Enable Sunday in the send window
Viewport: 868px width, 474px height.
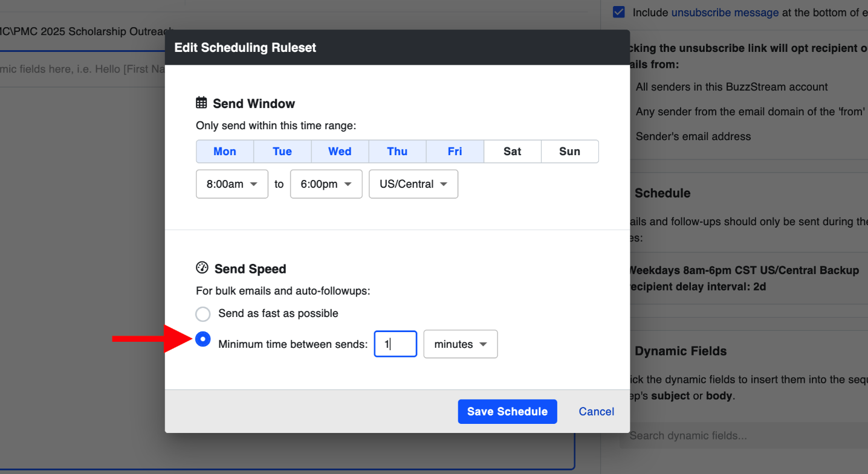(x=569, y=152)
